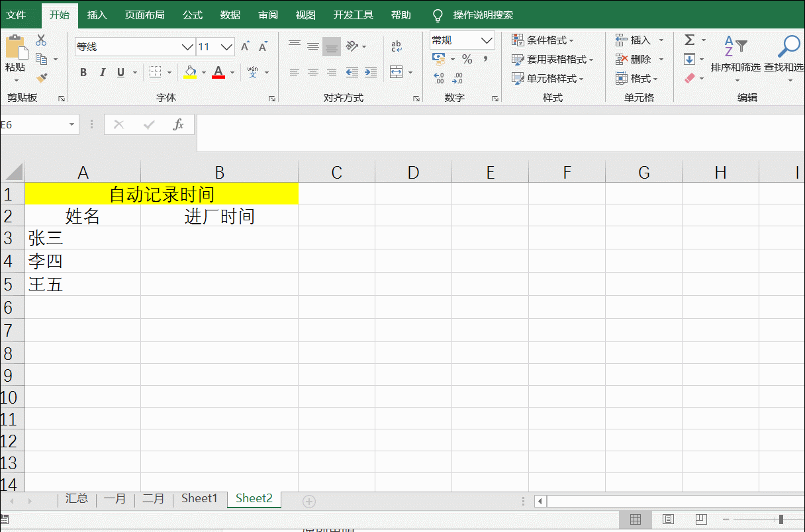
Task: Click 操作说明搜索 search box
Action: (483, 15)
